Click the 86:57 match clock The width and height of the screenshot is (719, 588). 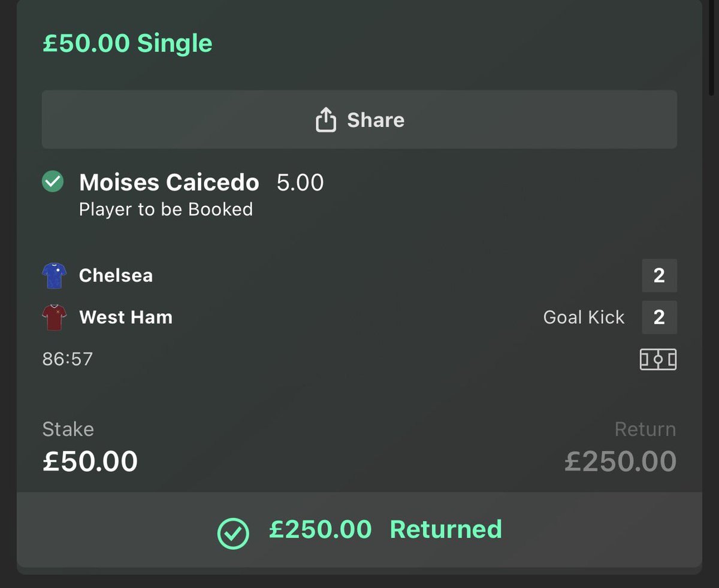click(68, 359)
